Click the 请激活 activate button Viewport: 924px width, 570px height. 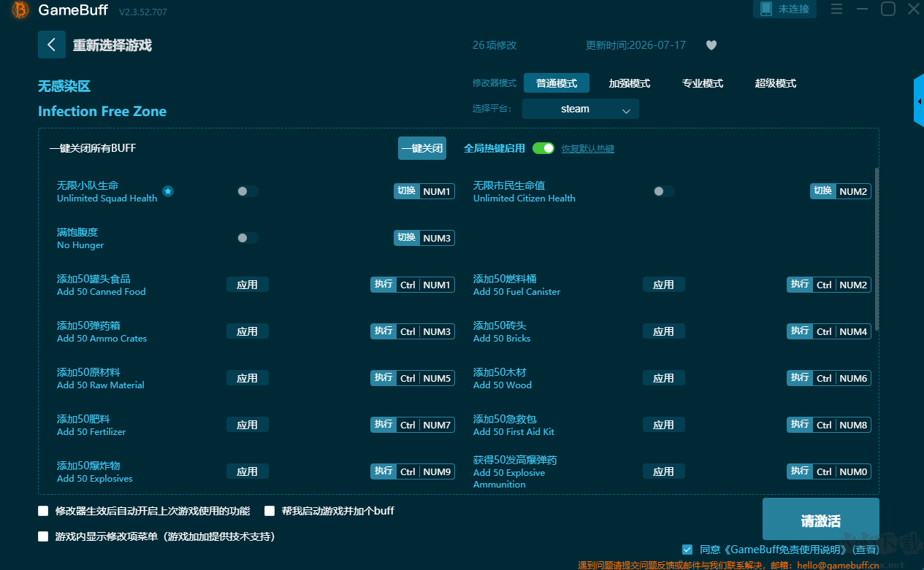click(821, 519)
